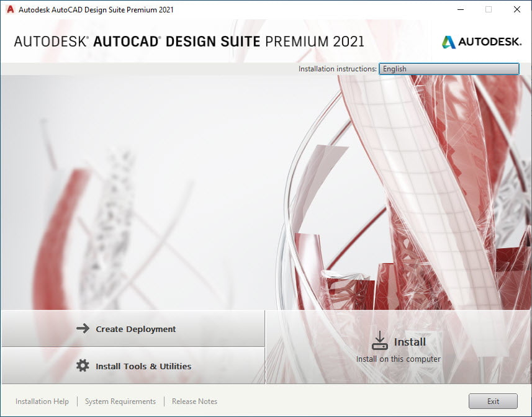Exit the installer

[x=493, y=401]
